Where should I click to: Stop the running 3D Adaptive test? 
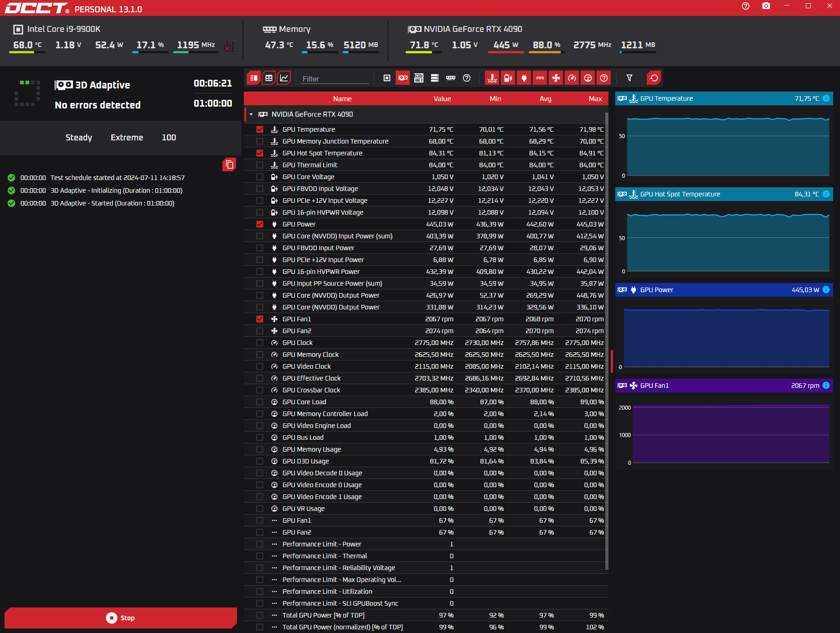[121, 618]
